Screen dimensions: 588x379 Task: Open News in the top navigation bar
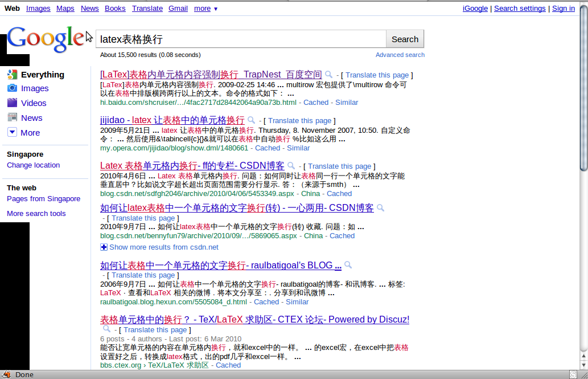pos(89,8)
